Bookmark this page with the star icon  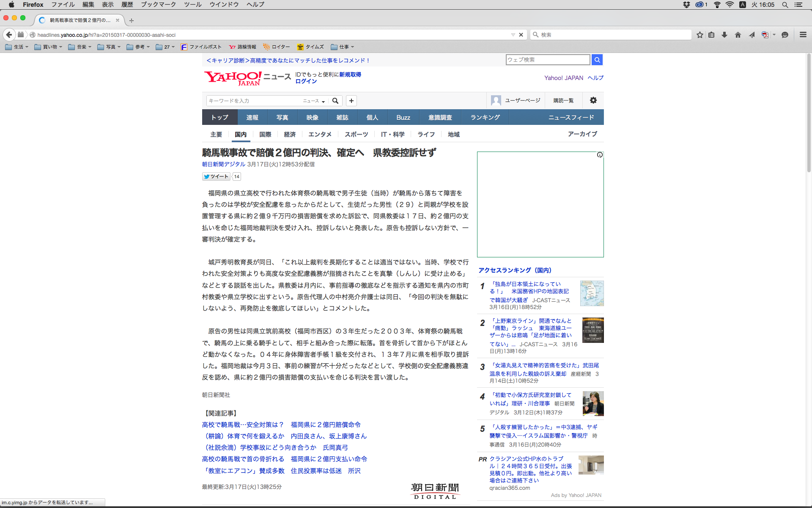[700, 35]
